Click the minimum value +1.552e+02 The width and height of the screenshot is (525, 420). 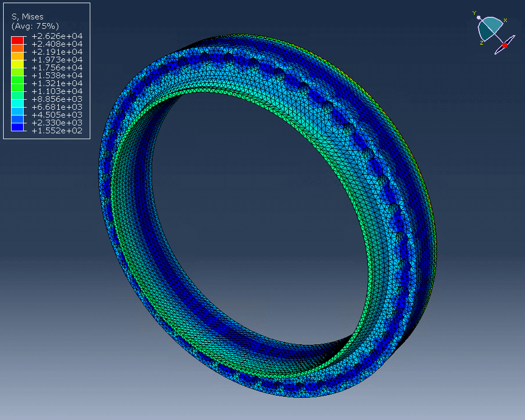[x=57, y=131]
